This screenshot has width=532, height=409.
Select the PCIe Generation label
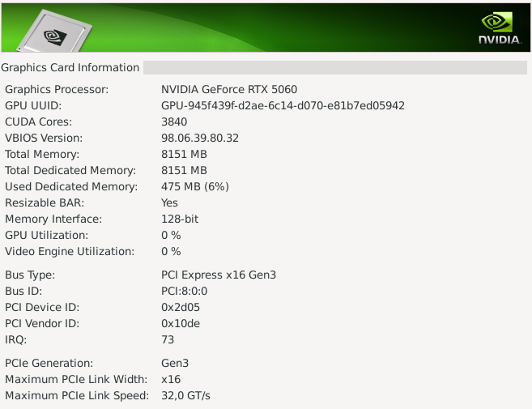[x=49, y=363]
